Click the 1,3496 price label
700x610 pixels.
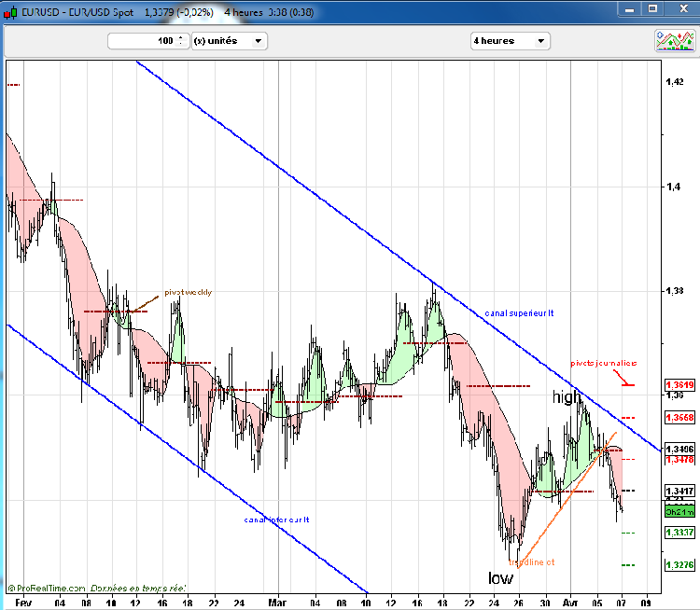point(679,449)
